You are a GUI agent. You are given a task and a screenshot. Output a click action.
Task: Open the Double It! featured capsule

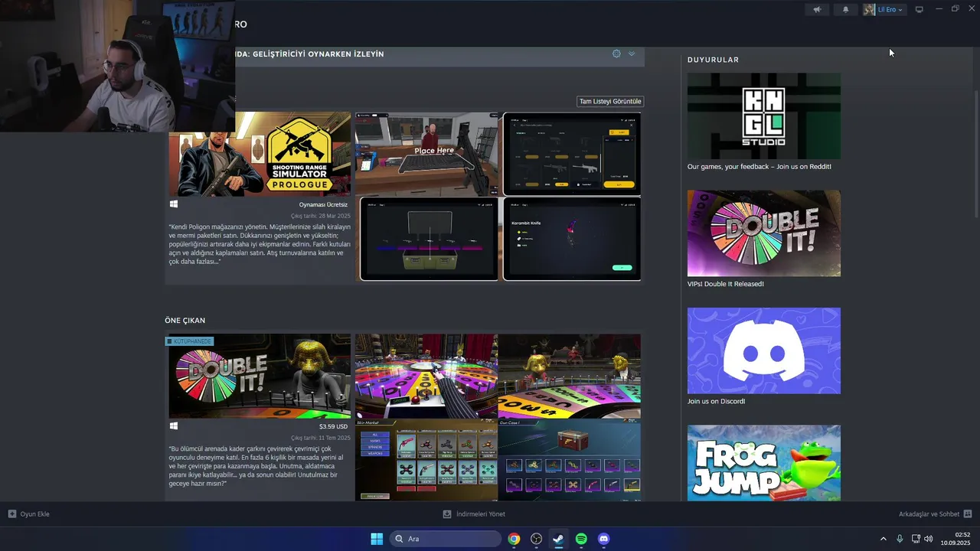(x=260, y=376)
